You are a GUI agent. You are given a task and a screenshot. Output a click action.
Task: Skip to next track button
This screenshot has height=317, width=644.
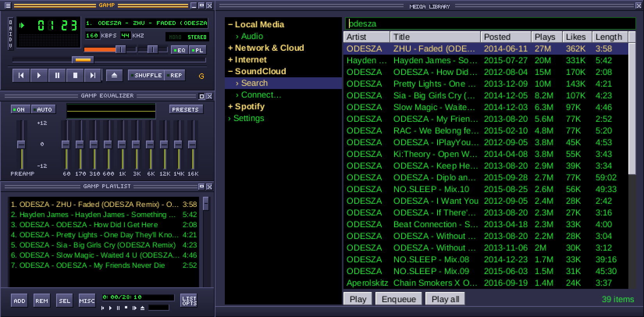93,75
